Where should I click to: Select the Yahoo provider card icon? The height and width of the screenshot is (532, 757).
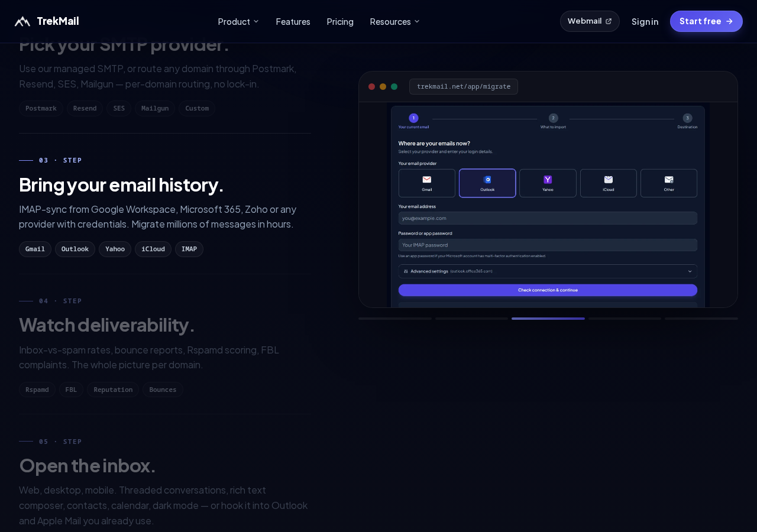coord(548,180)
